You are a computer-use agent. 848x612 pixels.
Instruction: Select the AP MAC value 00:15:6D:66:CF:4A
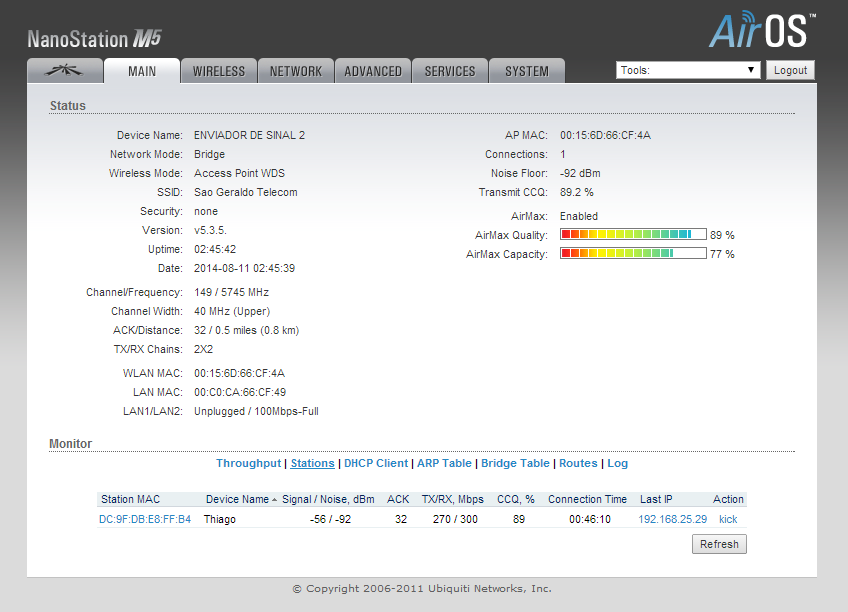click(x=605, y=135)
